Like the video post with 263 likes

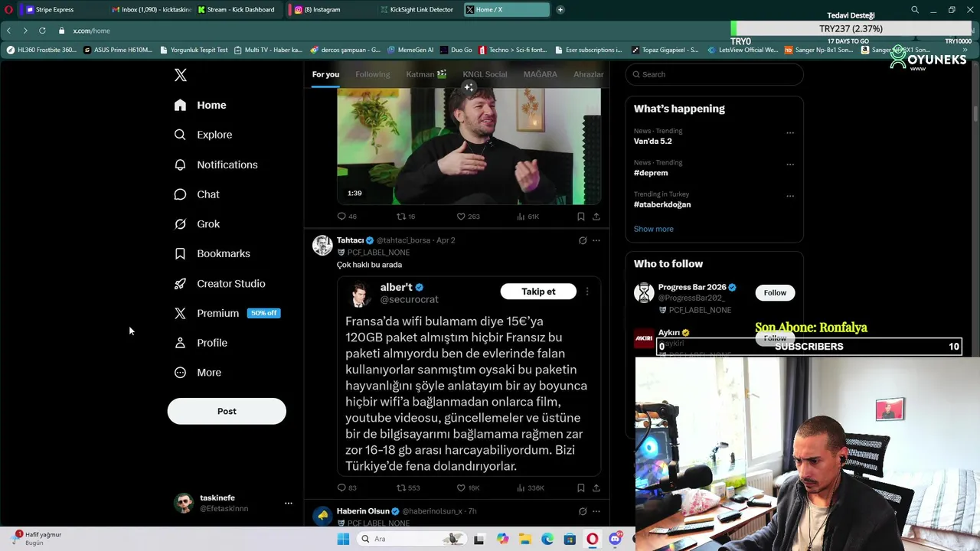pyautogui.click(x=468, y=217)
